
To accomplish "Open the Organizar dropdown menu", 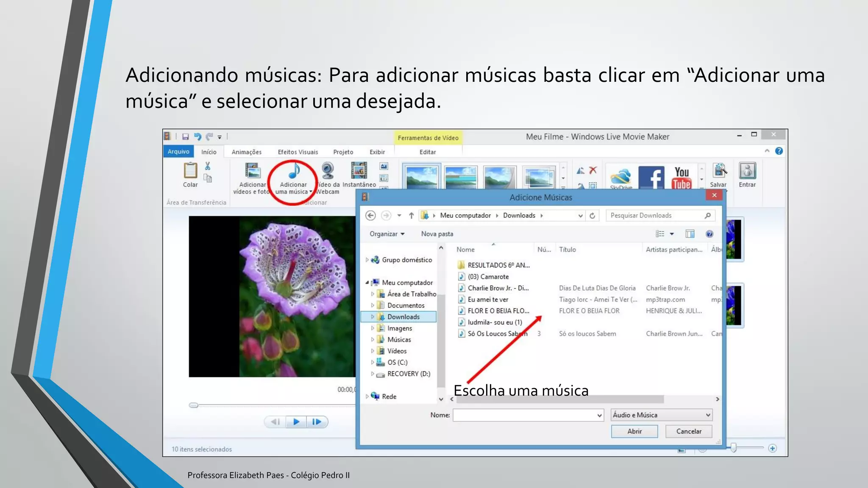I will [387, 234].
